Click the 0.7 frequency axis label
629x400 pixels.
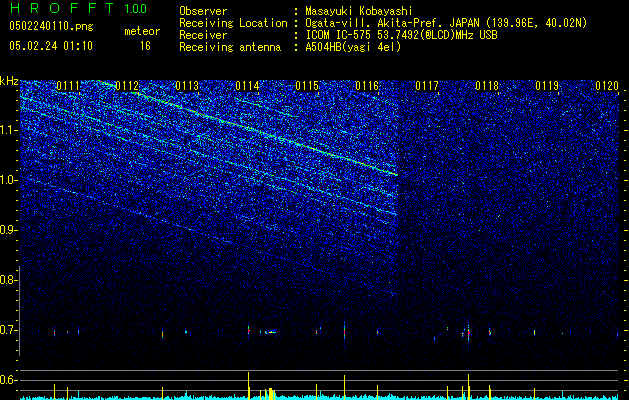click(7, 330)
